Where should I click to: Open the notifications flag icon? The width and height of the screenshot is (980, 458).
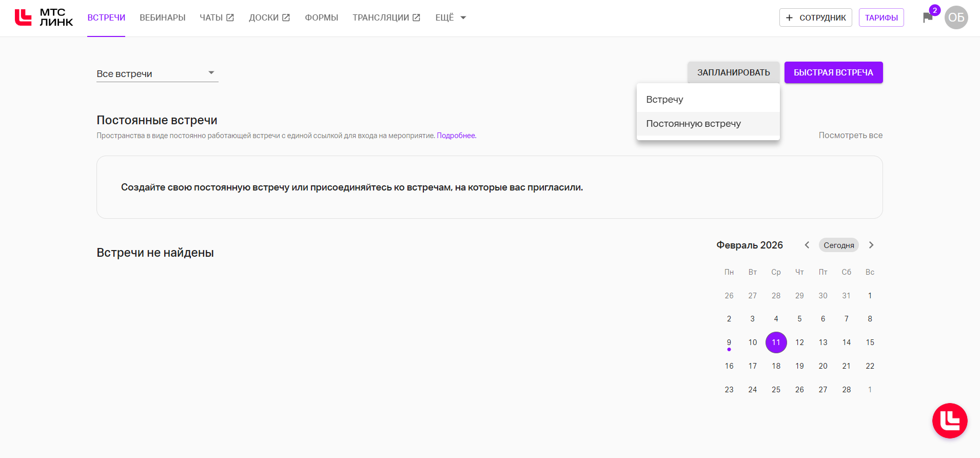pyautogui.click(x=928, y=18)
